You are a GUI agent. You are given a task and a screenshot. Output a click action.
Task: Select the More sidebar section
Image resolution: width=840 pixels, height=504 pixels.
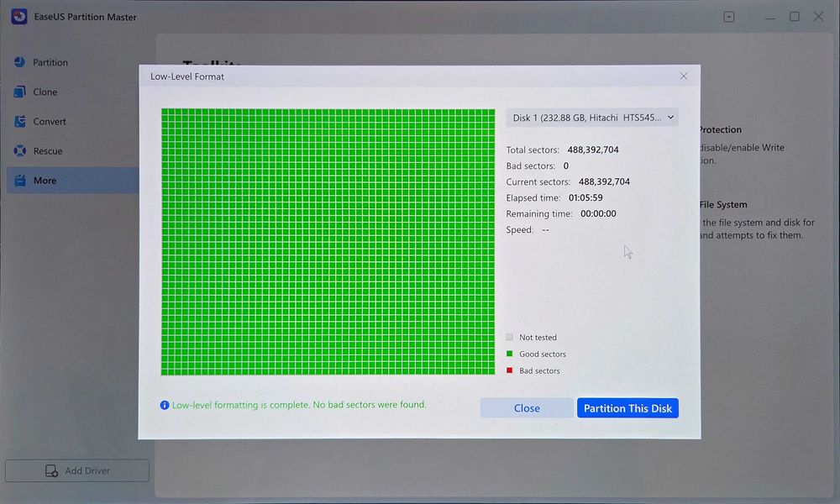(x=72, y=180)
